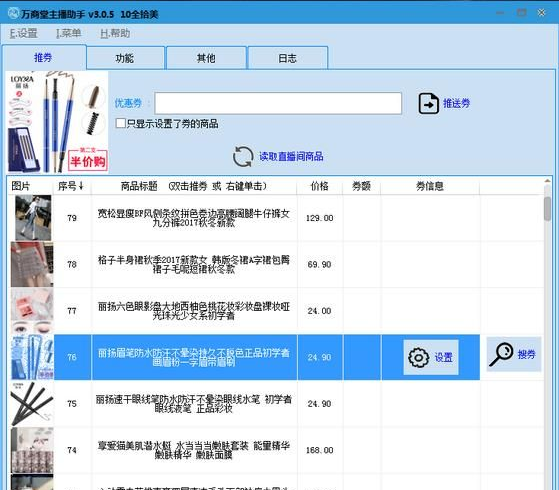Select the thumbnail of product 74
The image size is (559, 490).
pos(32,450)
